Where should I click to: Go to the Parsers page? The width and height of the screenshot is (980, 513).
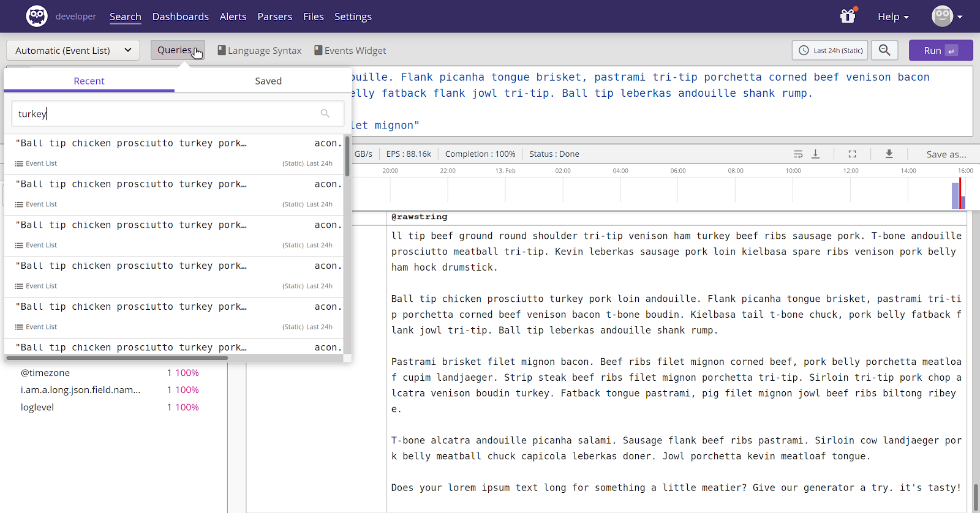(x=275, y=17)
